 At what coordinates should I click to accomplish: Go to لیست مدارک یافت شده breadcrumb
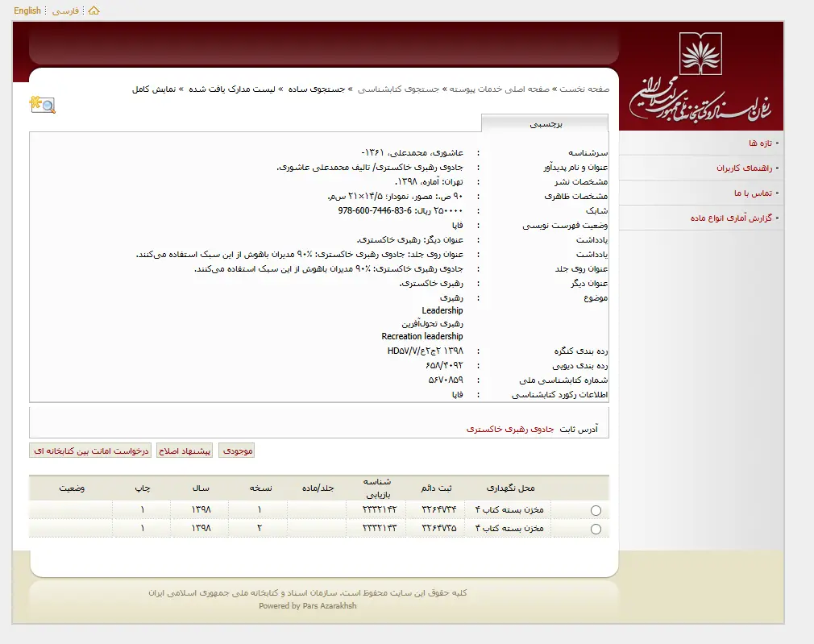pos(231,89)
